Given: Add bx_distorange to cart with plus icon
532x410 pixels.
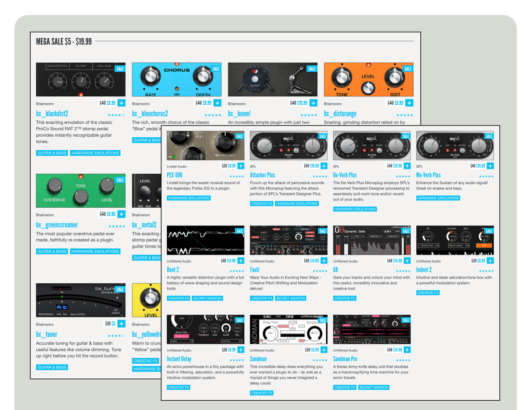Looking at the screenshot, I should click(x=409, y=103).
